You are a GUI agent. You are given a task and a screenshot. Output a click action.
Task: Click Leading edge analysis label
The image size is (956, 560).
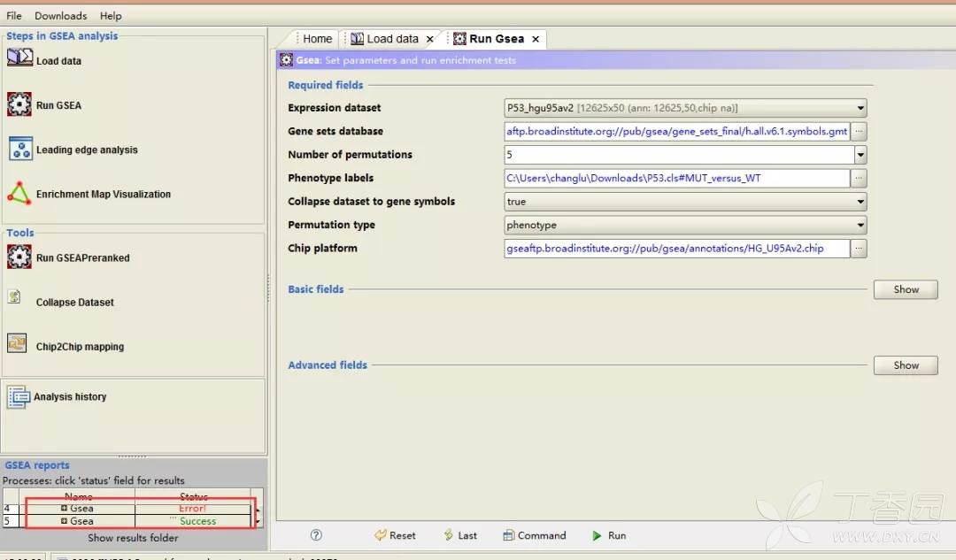coord(87,150)
